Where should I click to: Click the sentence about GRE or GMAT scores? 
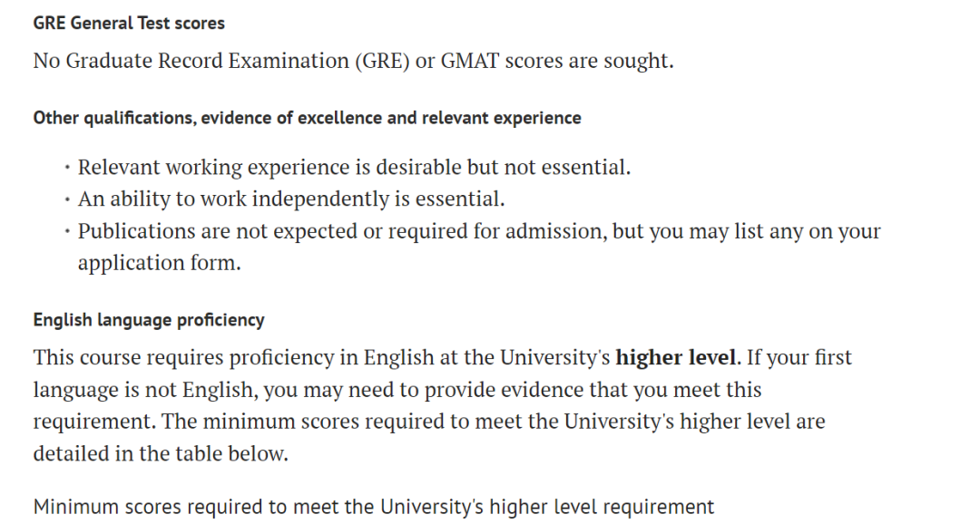[x=353, y=62]
